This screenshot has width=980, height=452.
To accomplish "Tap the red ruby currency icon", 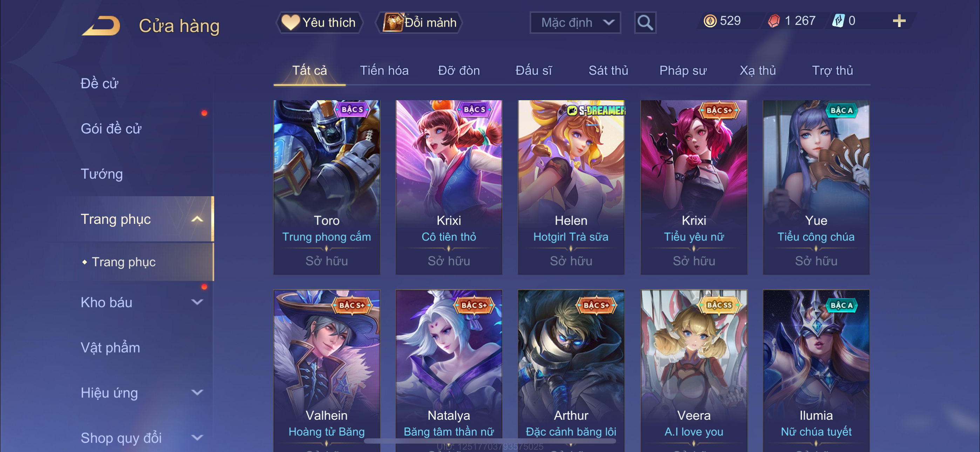I will pos(774,21).
